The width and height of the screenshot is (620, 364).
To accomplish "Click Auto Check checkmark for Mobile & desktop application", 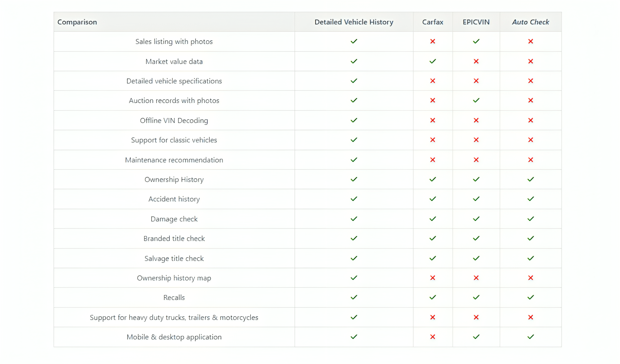I will pos(530,337).
